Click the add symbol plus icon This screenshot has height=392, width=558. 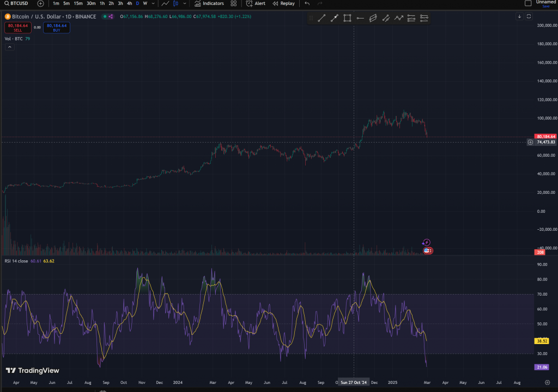pyautogui.click(x=40, y=3)
